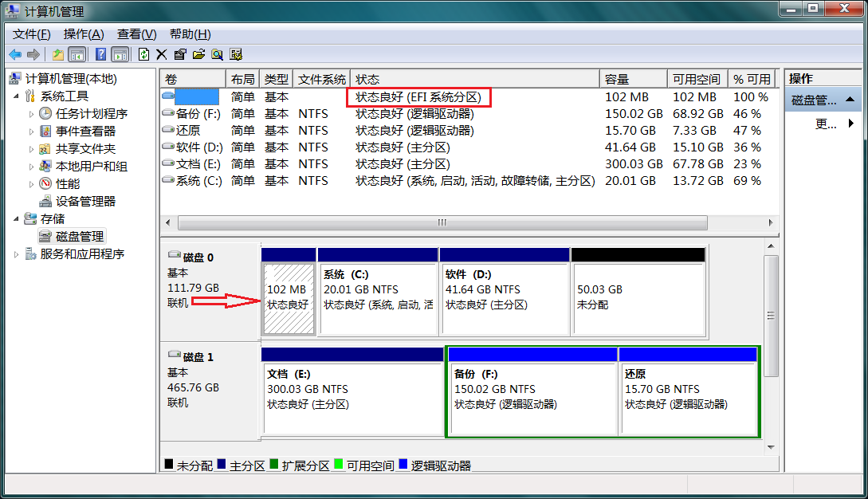Click the Up one level folder icon
This screenshot has width=868, height=499.
57,54
